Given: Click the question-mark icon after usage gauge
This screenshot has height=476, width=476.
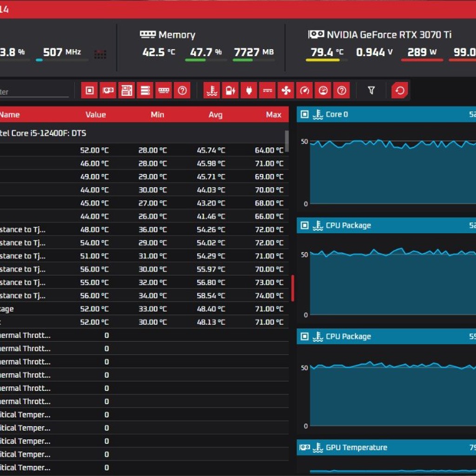Looking at the screenshot, I should [342, 90].
